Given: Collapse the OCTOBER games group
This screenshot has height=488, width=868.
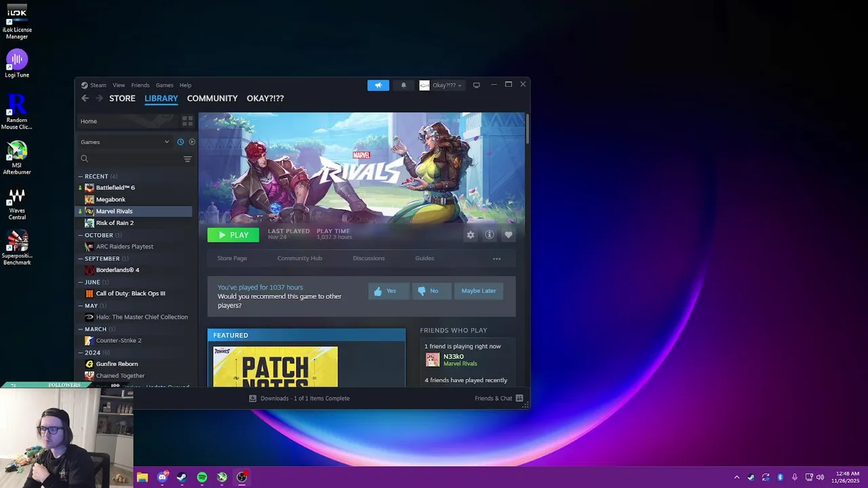Looking at the screenshot, I should [x=80, y=235].
